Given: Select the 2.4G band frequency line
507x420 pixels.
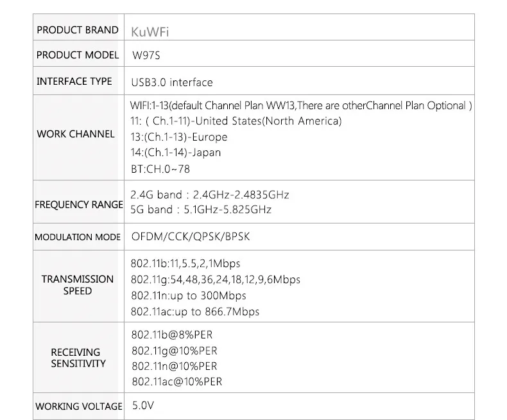Looking at the screenshot, I should tap(210, 195).
